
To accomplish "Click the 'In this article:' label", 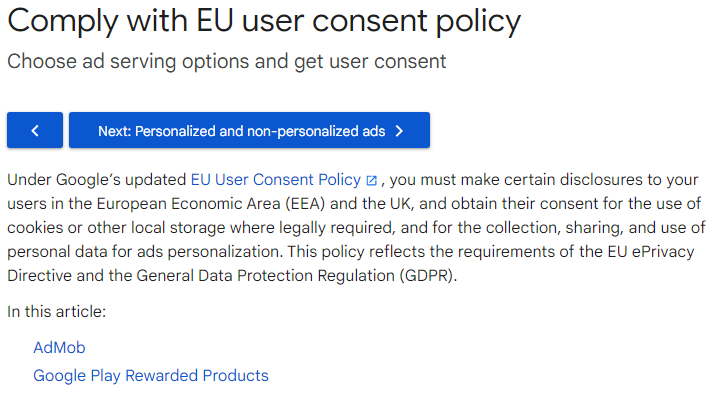I will coord(56,312).
